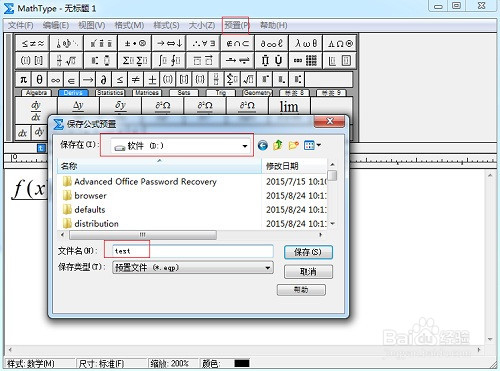The height and width of the screenshot is (371, 500).
Task: Insert the theta symbol from small bar
Action: point(39,80)
